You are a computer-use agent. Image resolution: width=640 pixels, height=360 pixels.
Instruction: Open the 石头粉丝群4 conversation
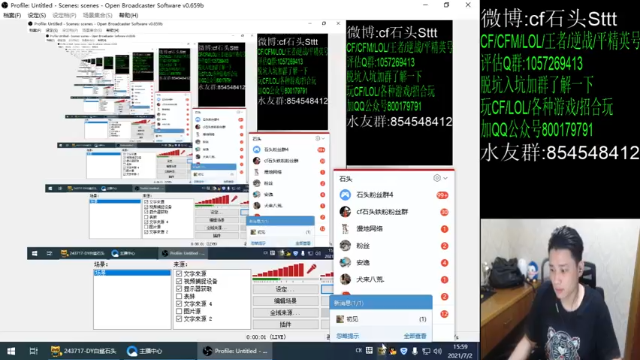pyautogui.click(x=394, y=195)
